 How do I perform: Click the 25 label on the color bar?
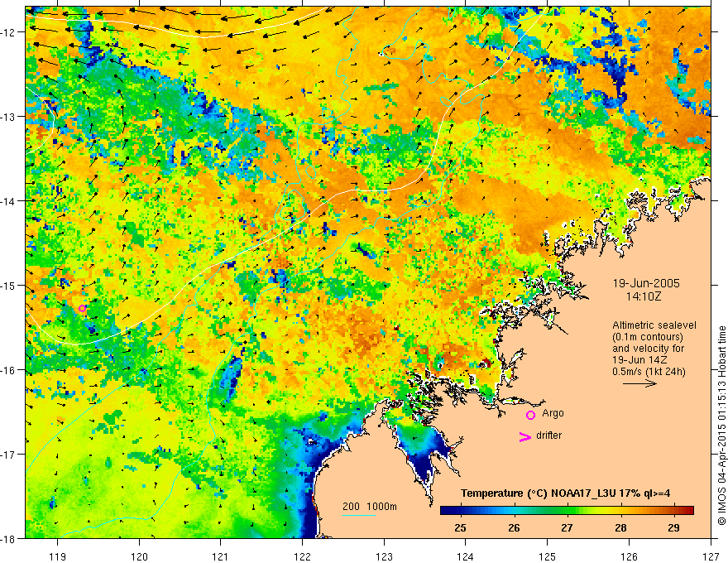point(460,528)
